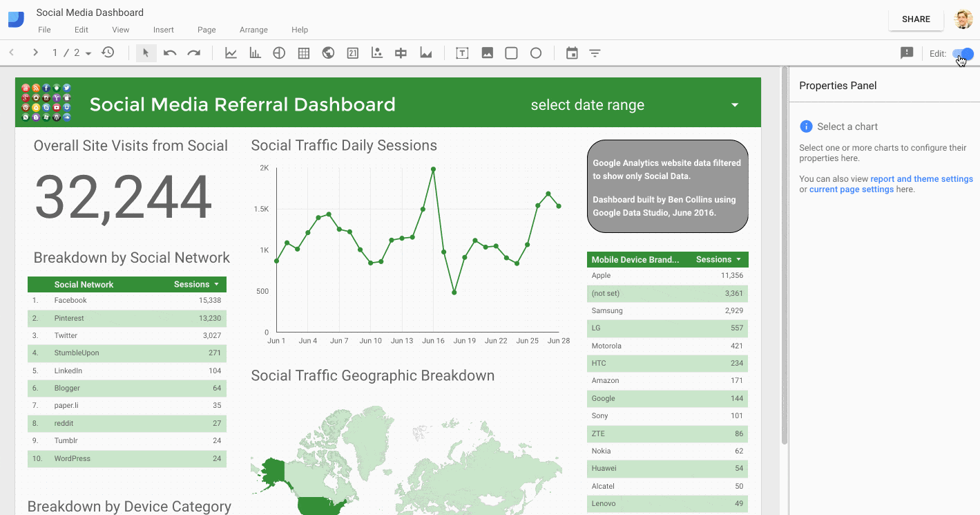Add a bar chart to the report

point(255,53)
